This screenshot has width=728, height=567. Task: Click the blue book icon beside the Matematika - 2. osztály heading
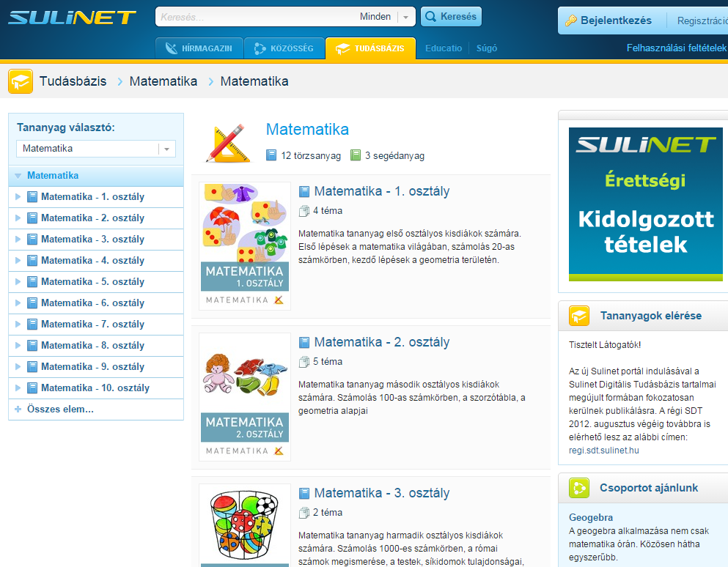point(304,342)
